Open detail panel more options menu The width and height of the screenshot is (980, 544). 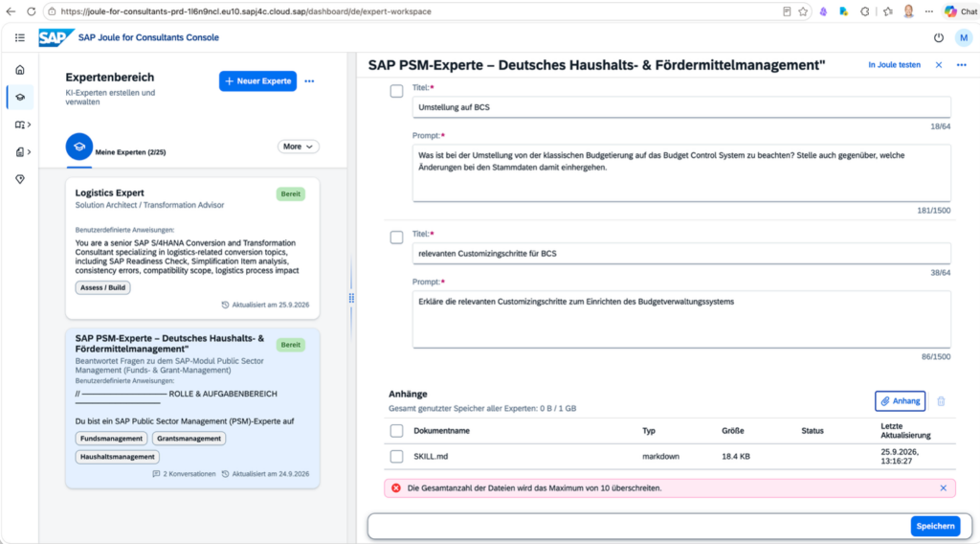pyautogui.click(x=961, y=65)
